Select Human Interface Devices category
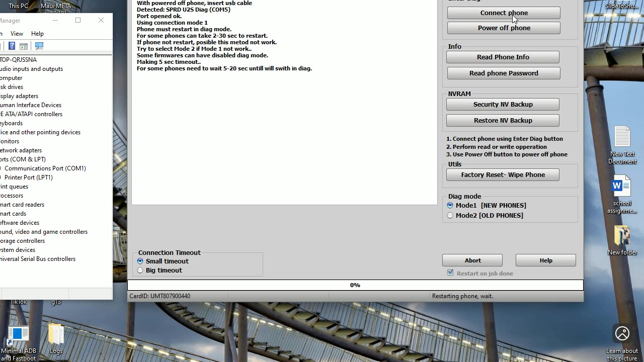Viewport: 644px width, 362px height. coord(31,105)
